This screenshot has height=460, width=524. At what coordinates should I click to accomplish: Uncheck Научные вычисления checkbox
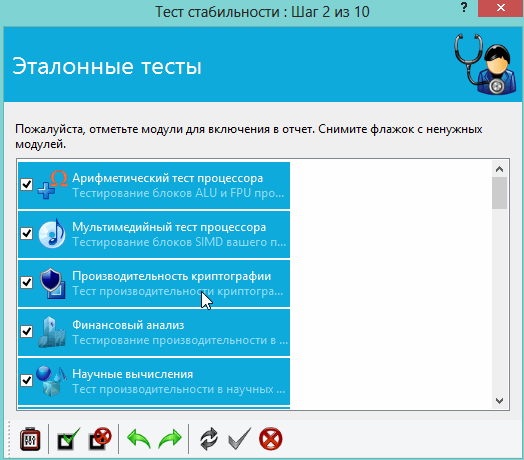(x=26, y=380)
